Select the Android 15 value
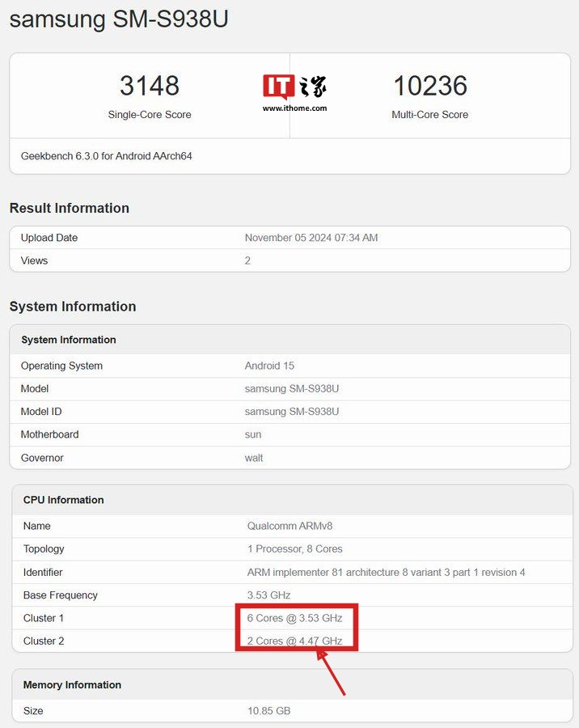579x728 pixels. point(269,366)
